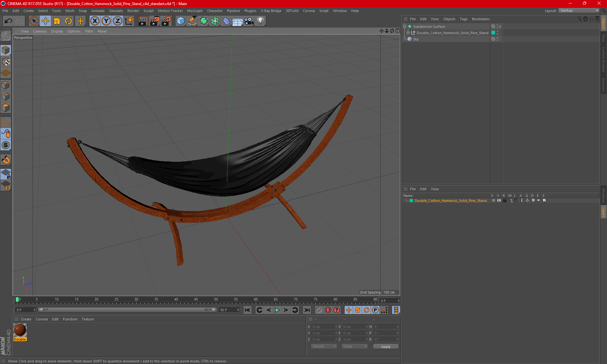Screen dimensions: 607x364
Task: Toggle the X axis lock
Action: coord(95,21)
